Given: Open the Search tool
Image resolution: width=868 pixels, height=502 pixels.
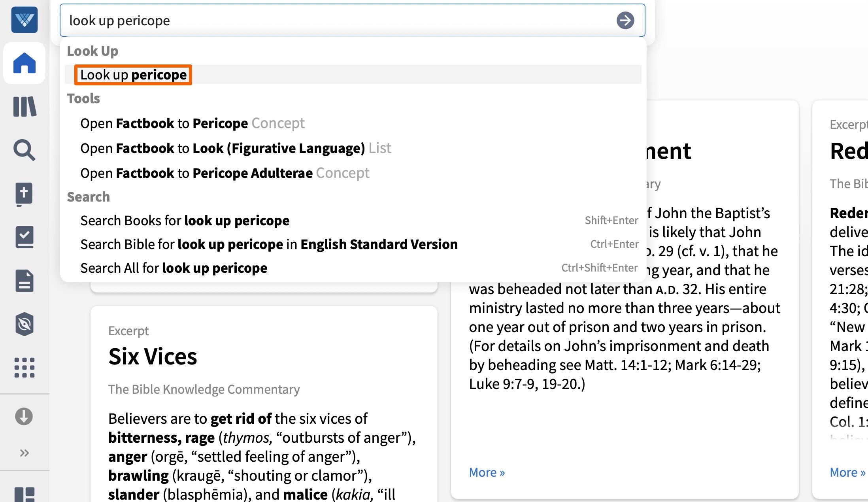Looking at the screenshot, I should click(x=24, y=151).
